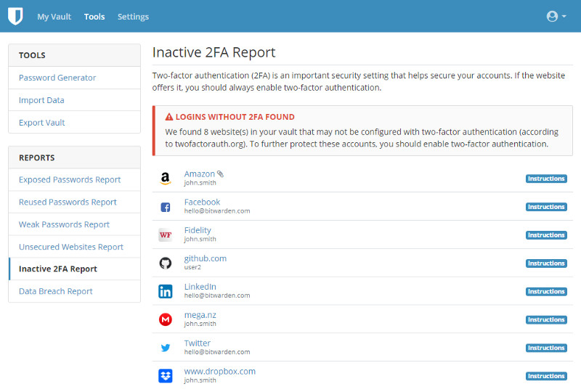Select the Tools navigation item
The image size is (581, 392).
tap(94, 17)
